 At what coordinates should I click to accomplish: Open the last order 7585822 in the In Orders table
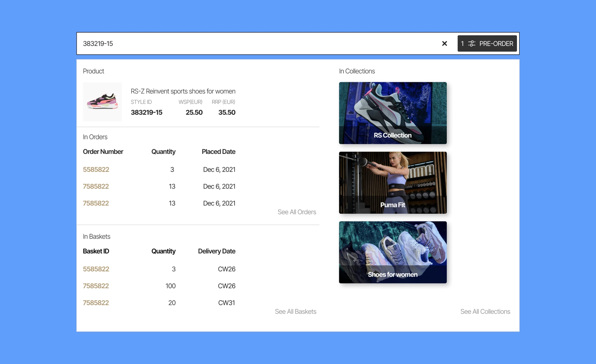click(96, 203)
